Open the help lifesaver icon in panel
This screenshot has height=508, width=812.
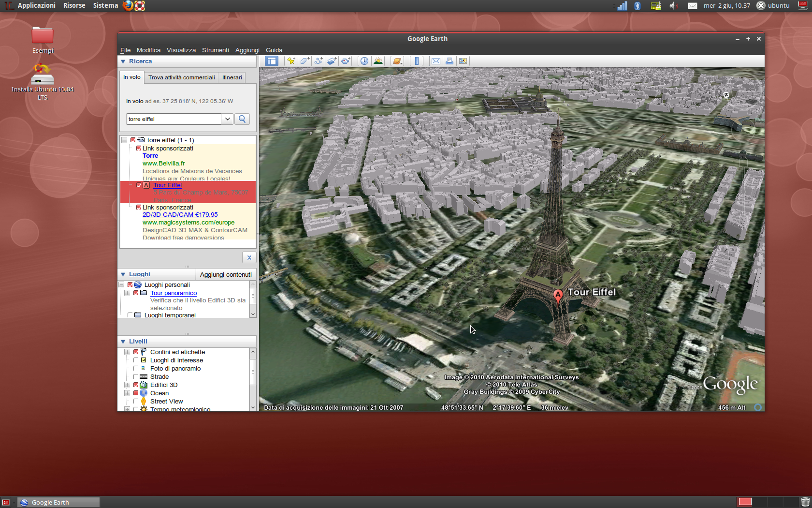pos(140,5)
